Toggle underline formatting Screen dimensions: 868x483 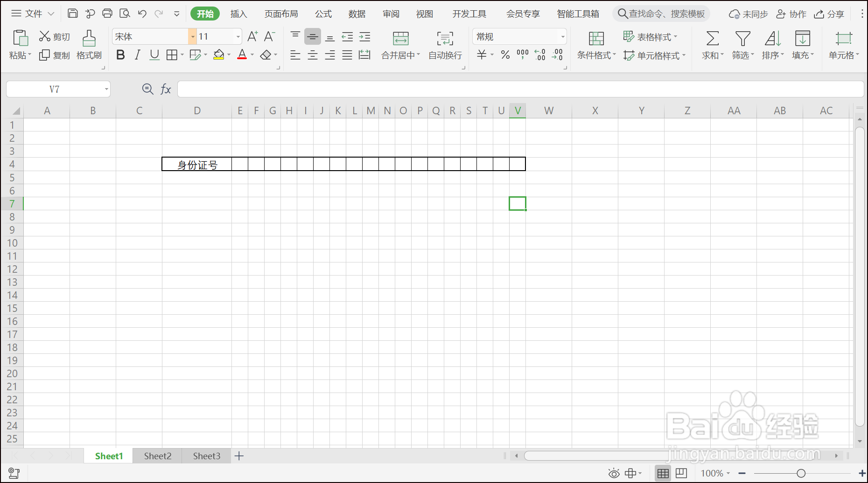click(x=154, y=55)
